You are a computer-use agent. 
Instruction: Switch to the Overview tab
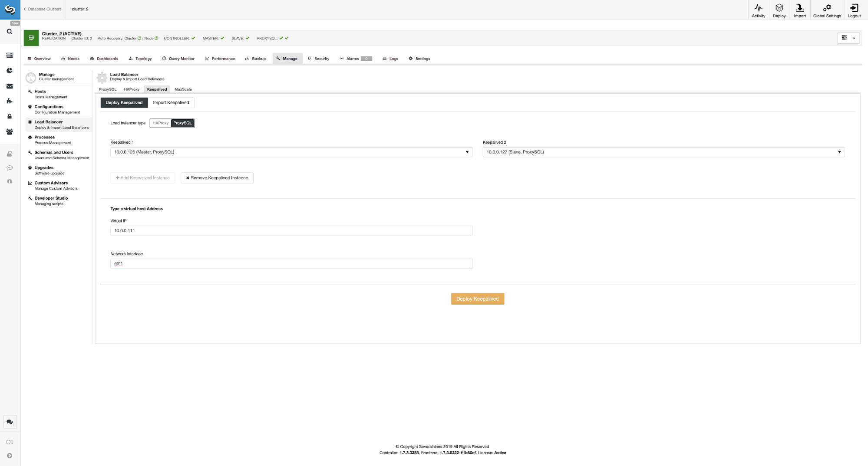[39, 59]
